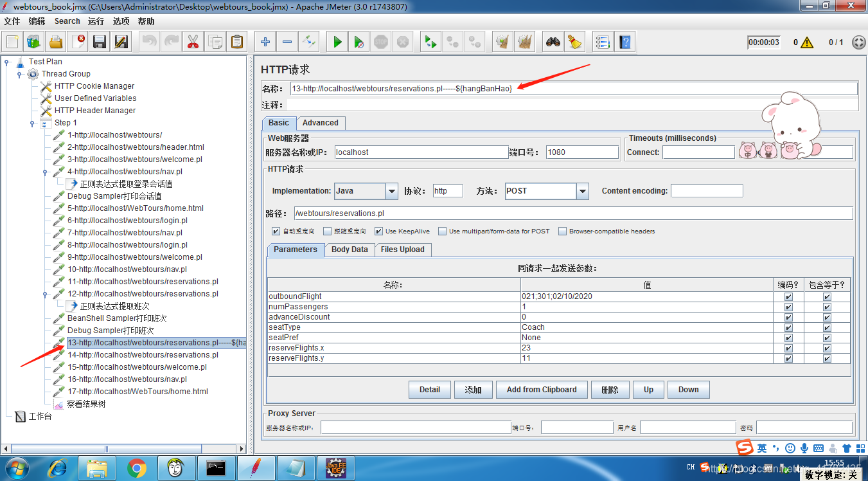
Task: Click the grey Stop icon
Action: point(380,42)
